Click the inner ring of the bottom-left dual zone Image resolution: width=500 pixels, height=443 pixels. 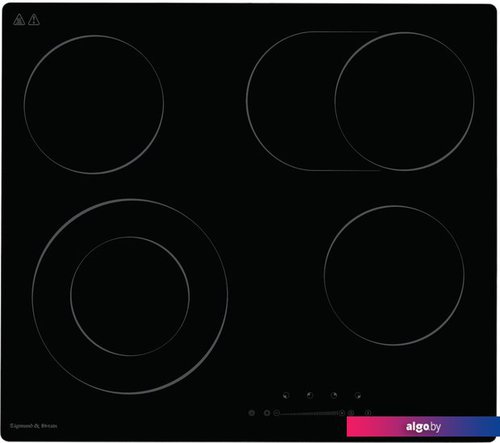point(130,296)
